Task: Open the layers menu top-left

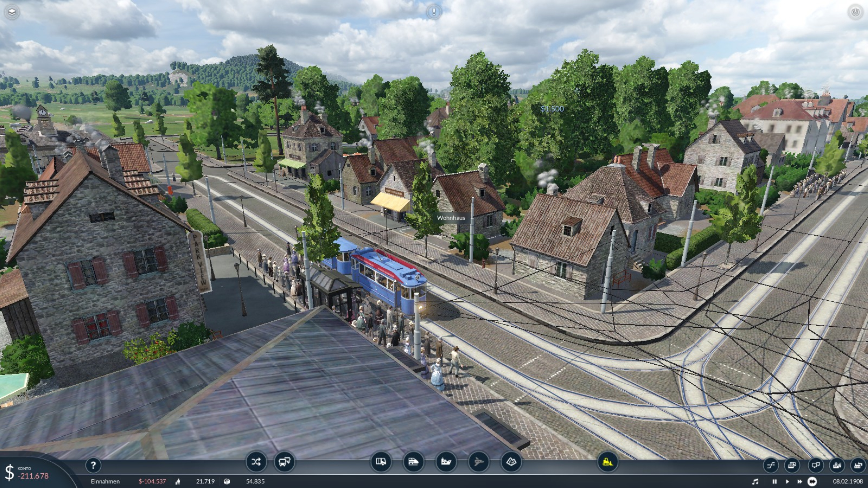Action: (x=12, y=12)
